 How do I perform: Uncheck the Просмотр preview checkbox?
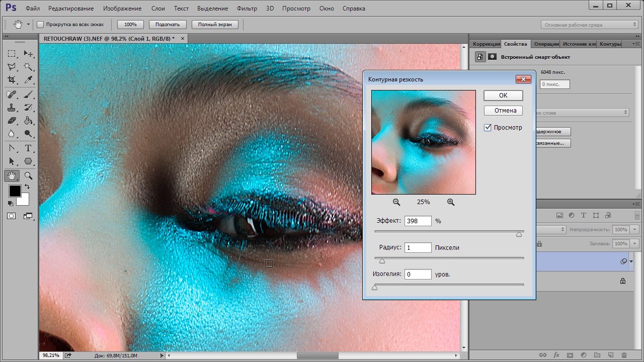[x=488, y=128]
